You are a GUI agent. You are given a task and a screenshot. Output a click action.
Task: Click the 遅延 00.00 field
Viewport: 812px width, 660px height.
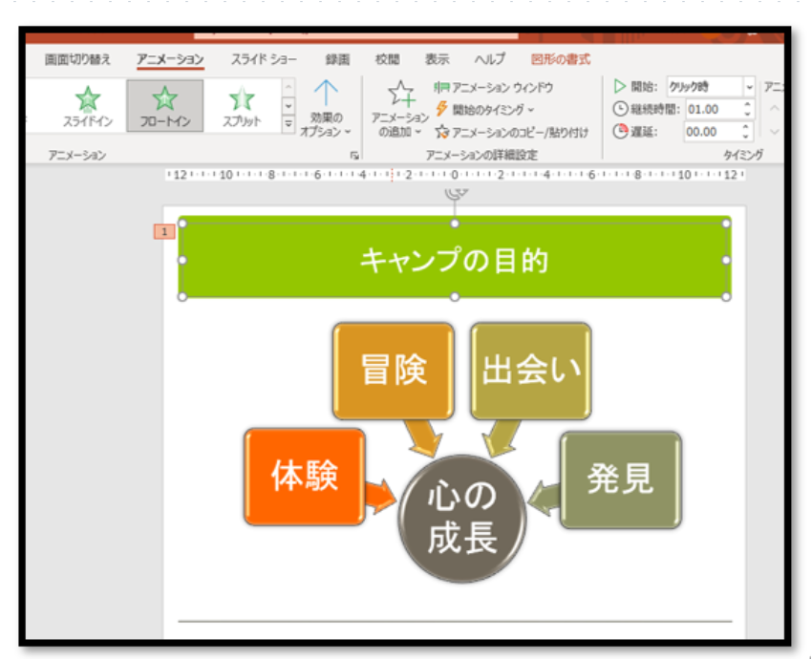pos(714,132)
